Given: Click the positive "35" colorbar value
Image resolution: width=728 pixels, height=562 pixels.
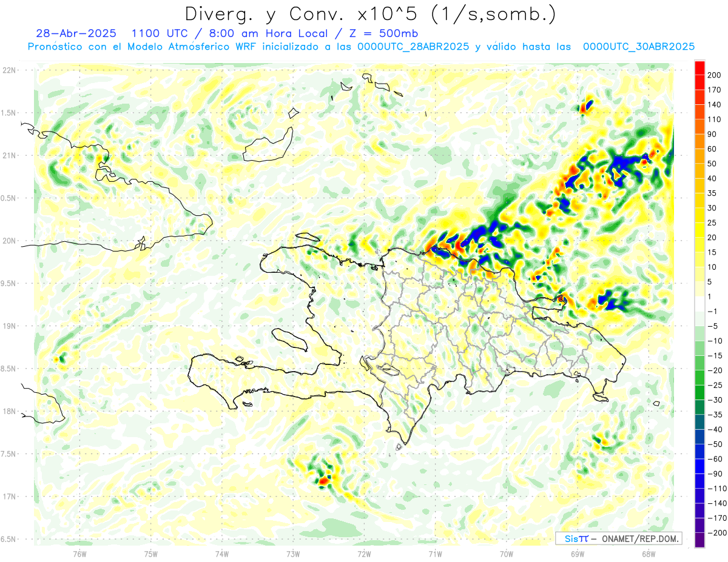Looking at the screenshot, I should coord(712,193).
